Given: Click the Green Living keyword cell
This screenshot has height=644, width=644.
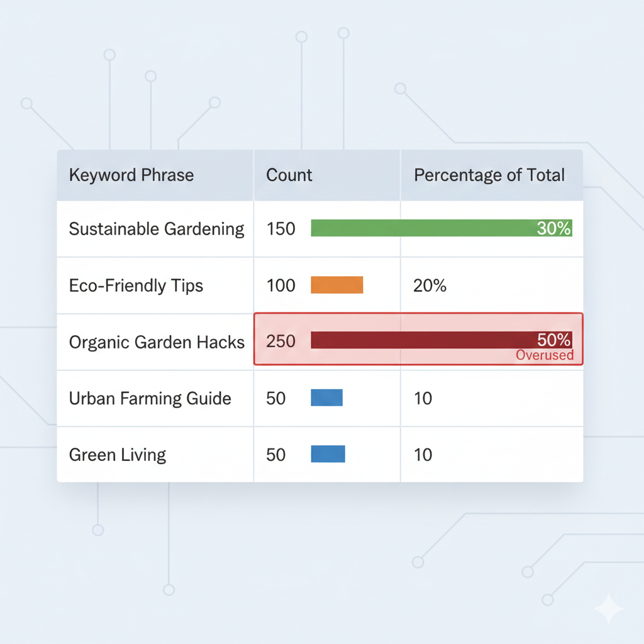Looking at the screenshot, I should [118, 455].
